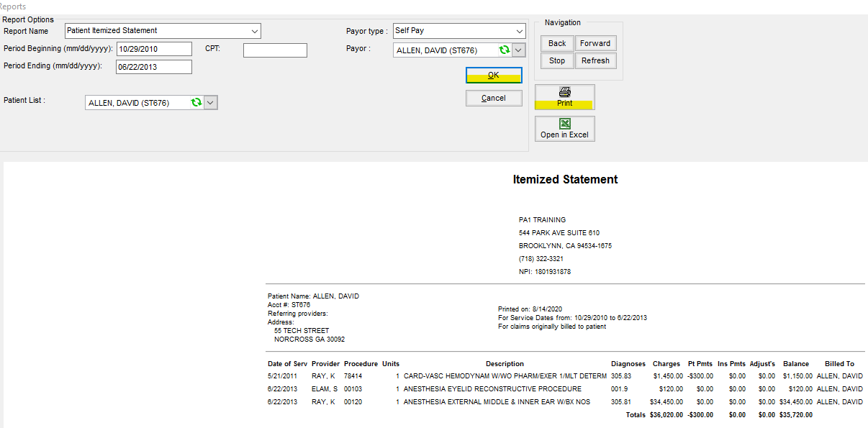This screenshot has width=868, height=428.
Task: Click the Itemized Statement title
Action: coord(565,179)
